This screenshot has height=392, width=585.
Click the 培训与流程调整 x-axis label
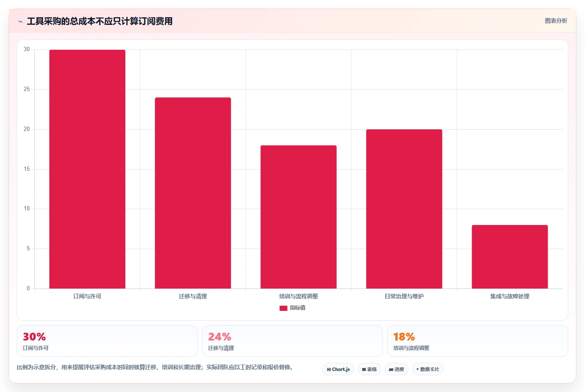(x=298, y=296)
